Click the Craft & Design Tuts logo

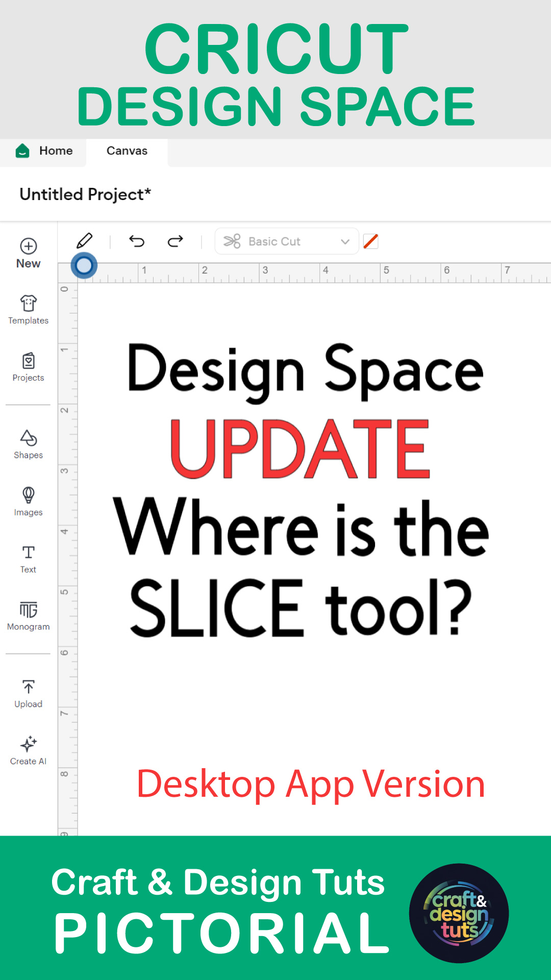pos(459,913)
